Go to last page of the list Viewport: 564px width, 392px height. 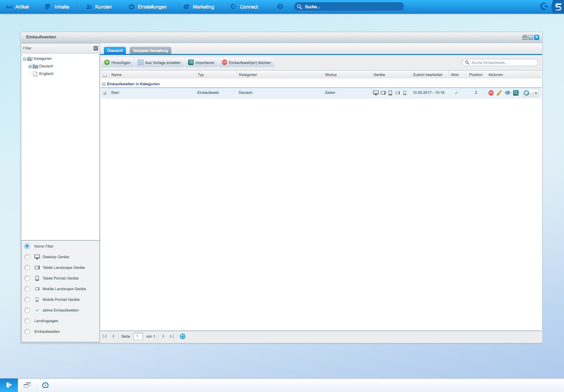point(172,336)
